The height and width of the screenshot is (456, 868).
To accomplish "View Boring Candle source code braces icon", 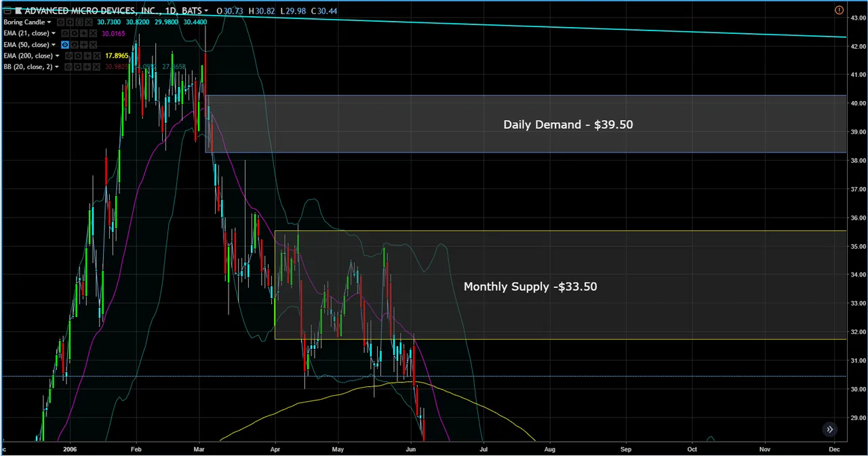I will (79, 22).
